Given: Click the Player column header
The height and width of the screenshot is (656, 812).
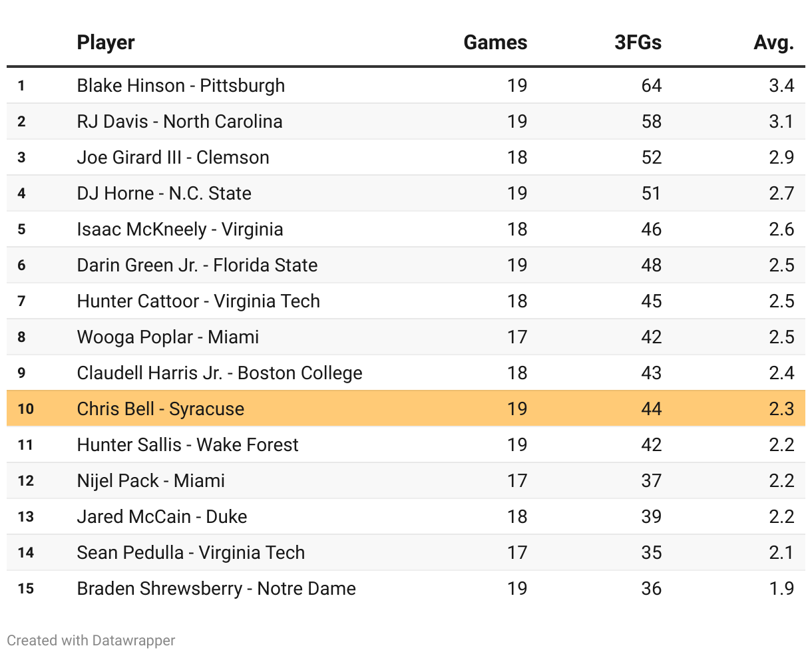Looking at the screenshot, I should [106, 43].
